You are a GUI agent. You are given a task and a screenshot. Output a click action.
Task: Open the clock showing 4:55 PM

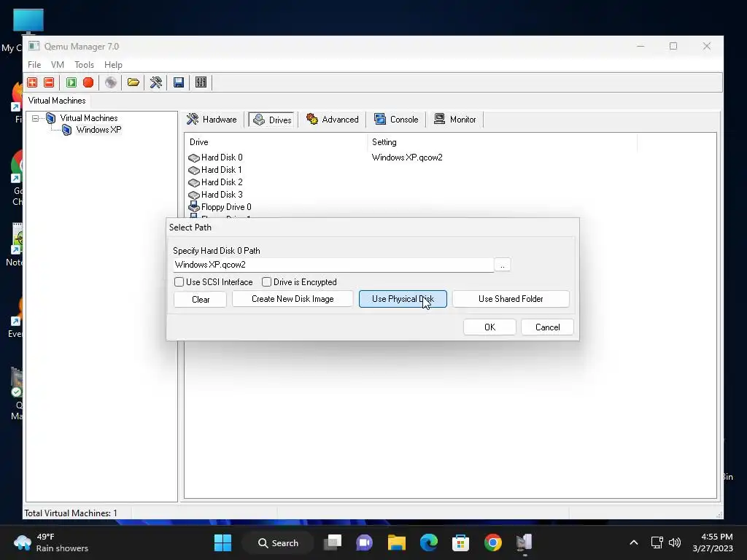point(713,542)
